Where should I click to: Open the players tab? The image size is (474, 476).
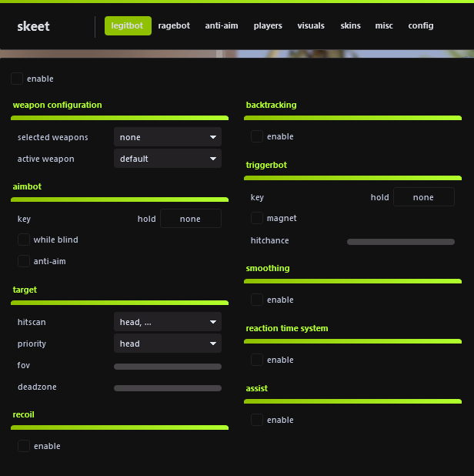(x=268, y=26)
